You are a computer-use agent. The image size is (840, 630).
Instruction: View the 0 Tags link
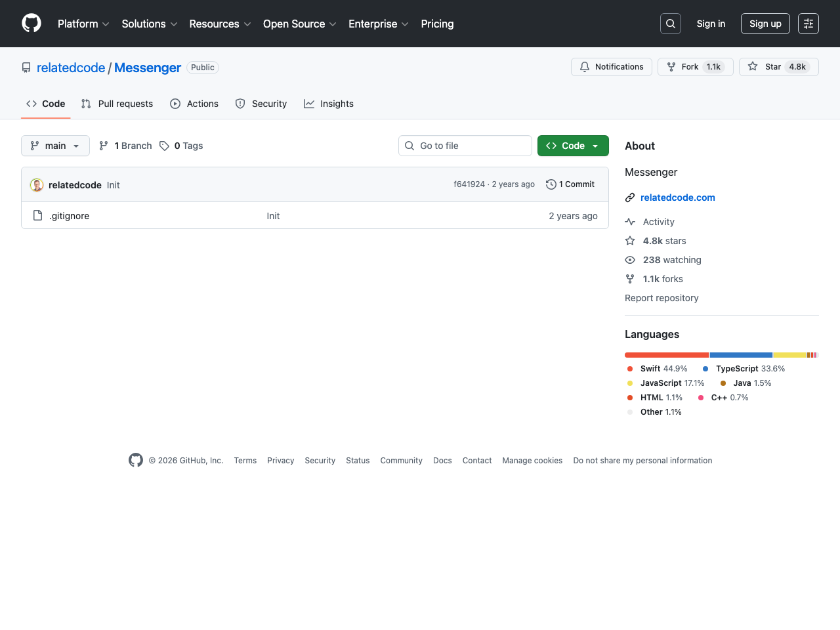click(181, 146)
